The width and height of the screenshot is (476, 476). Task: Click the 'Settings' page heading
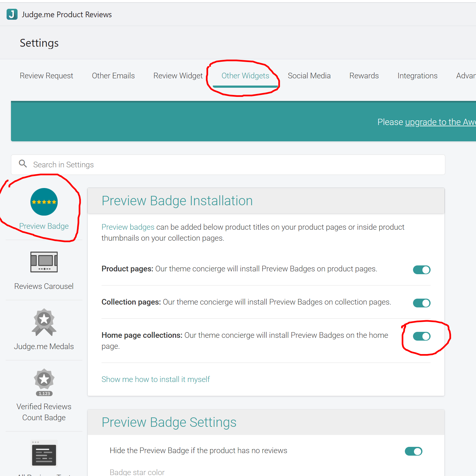(x=39, y=43)
